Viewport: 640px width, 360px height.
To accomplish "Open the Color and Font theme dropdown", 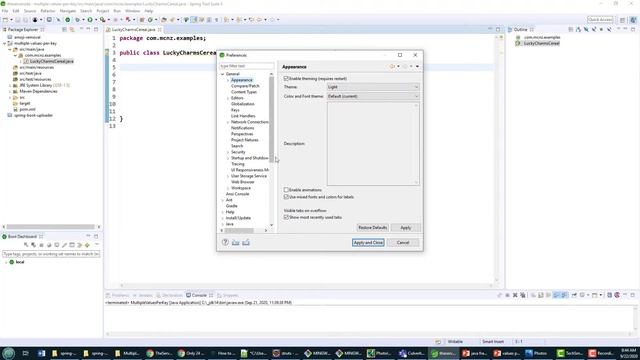I will [x=373, y=96].
